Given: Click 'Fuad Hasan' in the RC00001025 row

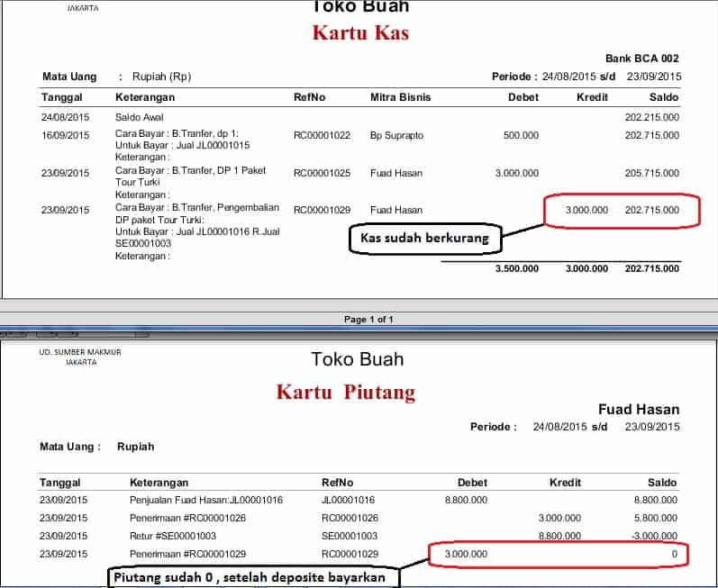Looking at the screenshot, I should pyautogui.click(x=396, y=173).
